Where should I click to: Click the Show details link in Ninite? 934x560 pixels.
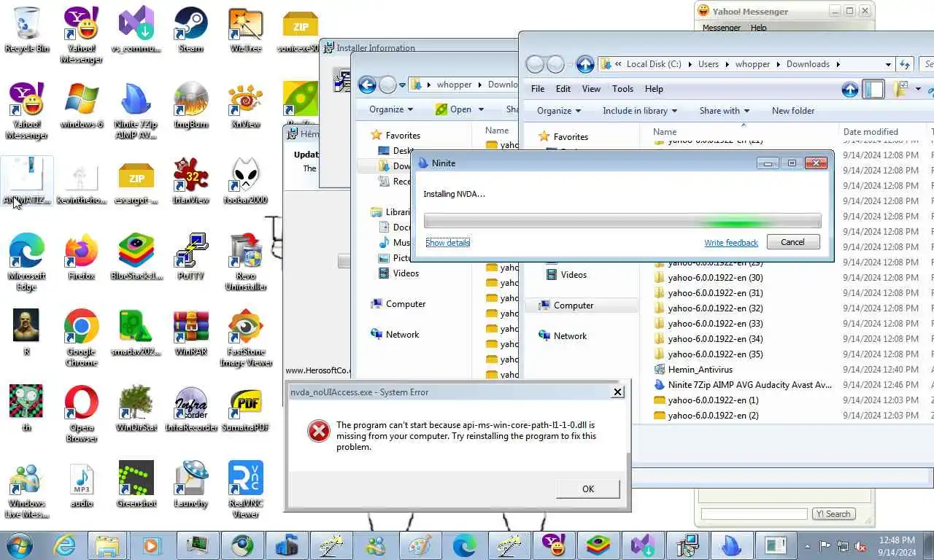tap(448, 243)
